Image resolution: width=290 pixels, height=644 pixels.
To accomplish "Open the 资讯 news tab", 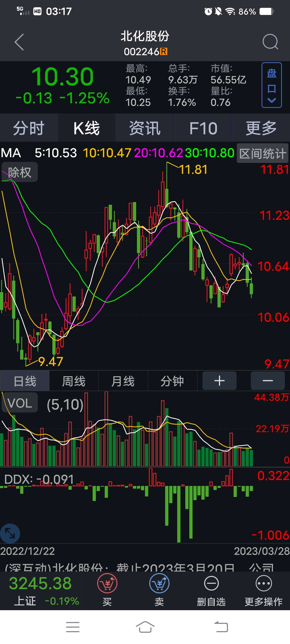I will pos(145,128).
